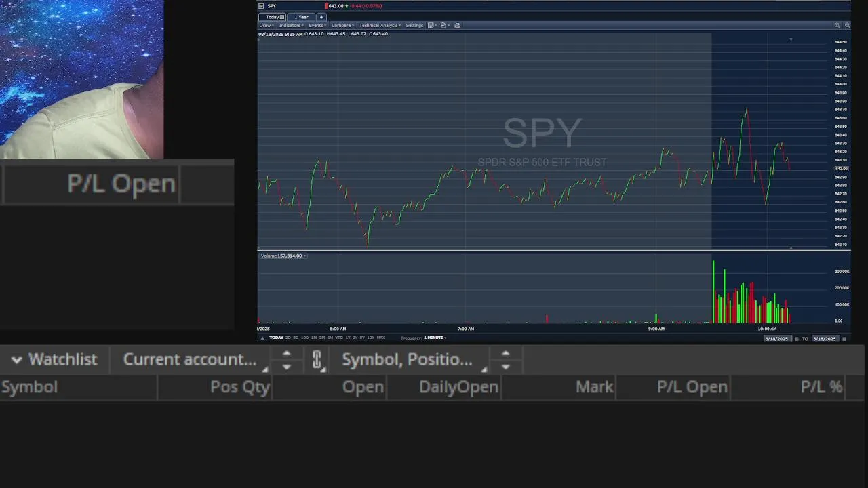Select the MAX time range
The image size is (868, 488).
pyautogui.click(x=381, y=338)
